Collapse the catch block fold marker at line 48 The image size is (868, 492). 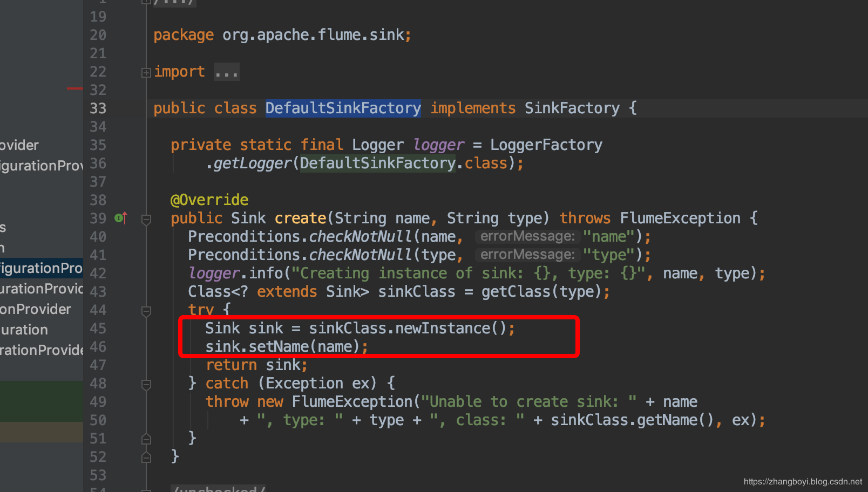(146, 384)
